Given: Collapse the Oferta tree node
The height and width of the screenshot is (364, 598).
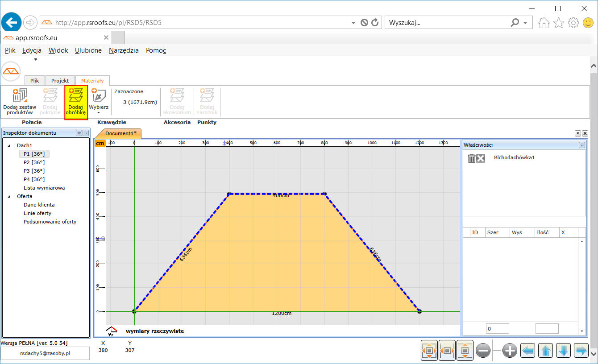Looking at the screenshot, I should click(9, 196).
